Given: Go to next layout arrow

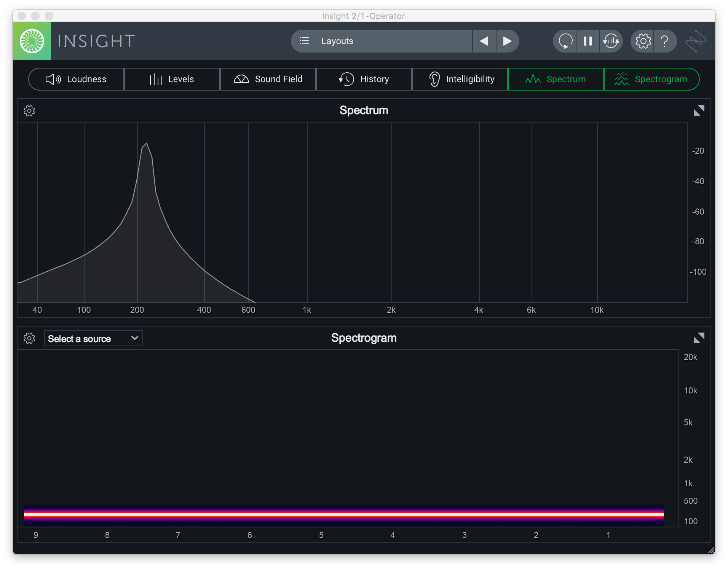Looking at the screenshot, I should 507,41.
